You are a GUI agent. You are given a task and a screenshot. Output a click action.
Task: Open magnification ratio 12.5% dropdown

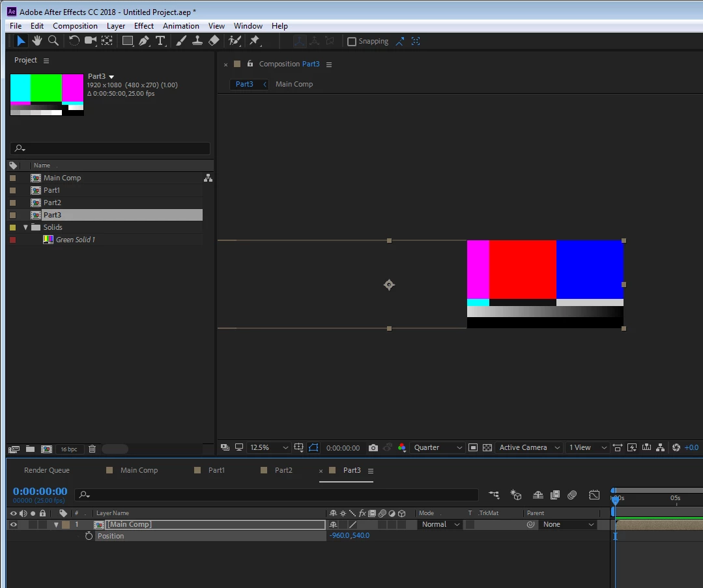click(269, 448)
